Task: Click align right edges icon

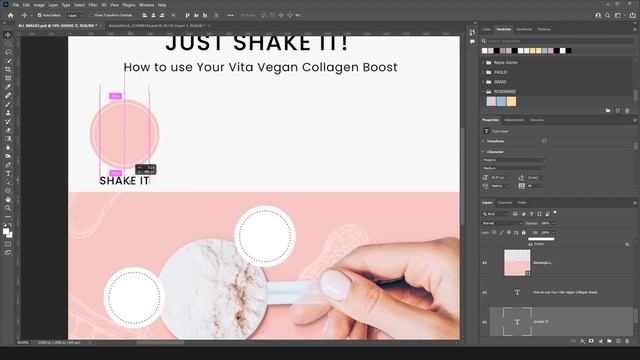Action: click(162, 15)
